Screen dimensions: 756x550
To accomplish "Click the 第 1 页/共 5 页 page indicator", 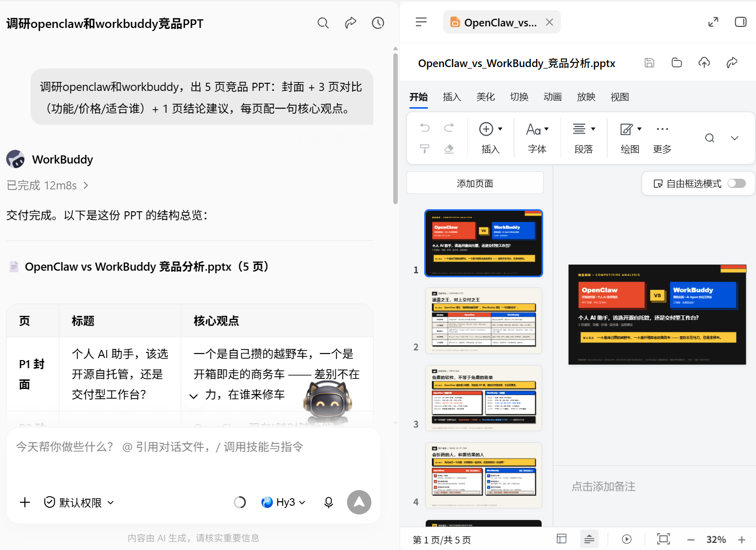I will click(442, 540).
